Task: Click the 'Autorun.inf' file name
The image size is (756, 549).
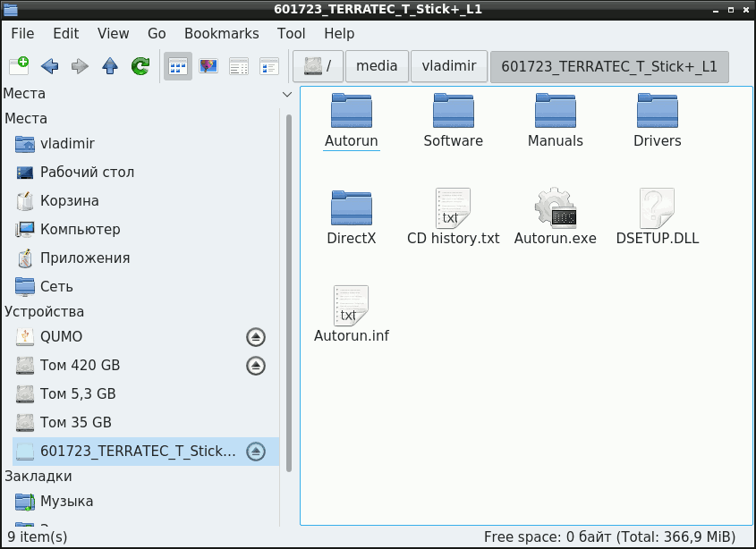Action: click(x=352, y=335)
